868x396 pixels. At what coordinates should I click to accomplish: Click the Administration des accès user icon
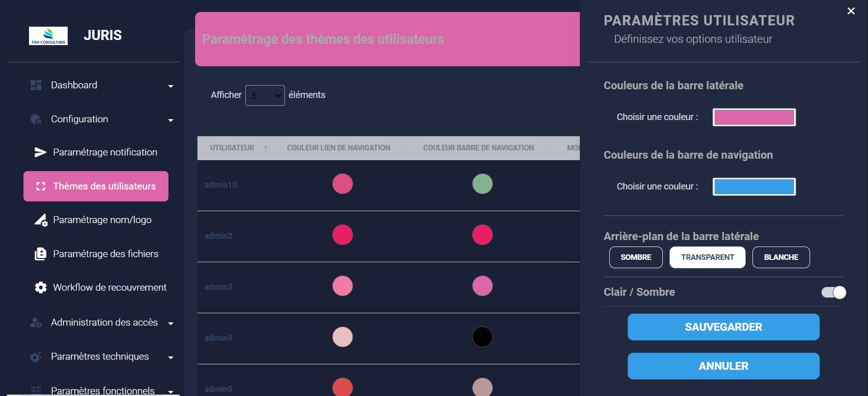click(x=36, y=323)
